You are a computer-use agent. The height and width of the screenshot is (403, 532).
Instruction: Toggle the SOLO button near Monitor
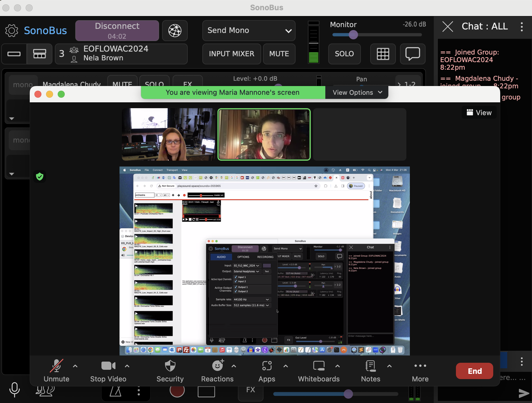[x=344, y=54]
